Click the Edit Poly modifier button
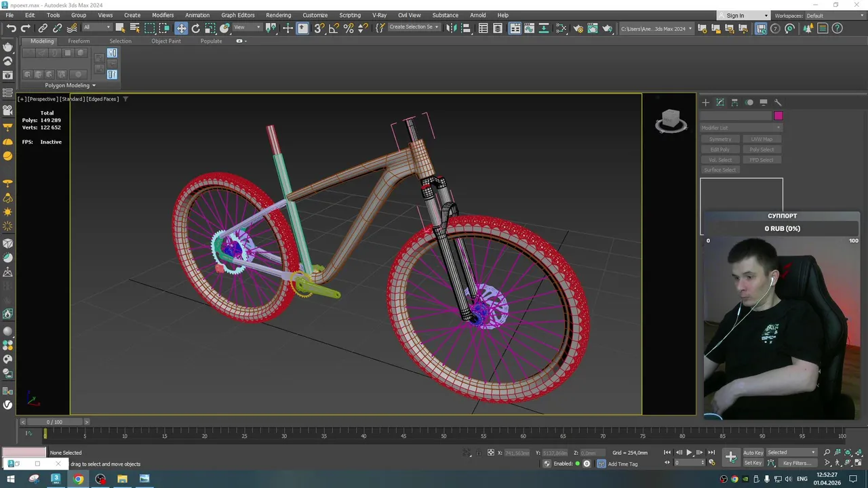 coord(720,149)
